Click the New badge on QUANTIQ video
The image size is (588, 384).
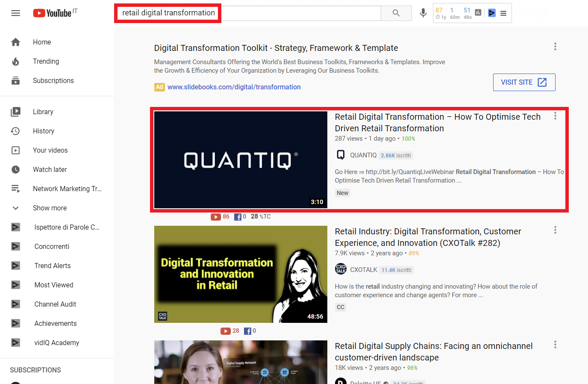tap(342, 193)
